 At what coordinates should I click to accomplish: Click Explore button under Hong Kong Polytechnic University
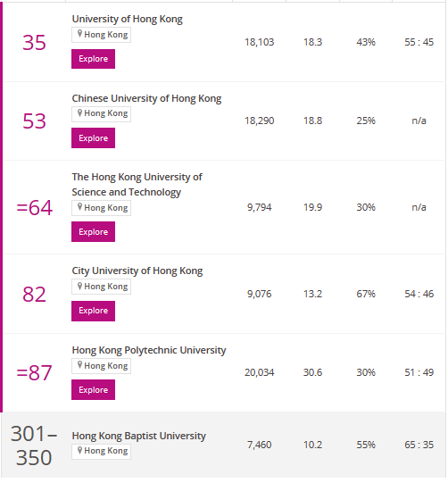(94, 389)
